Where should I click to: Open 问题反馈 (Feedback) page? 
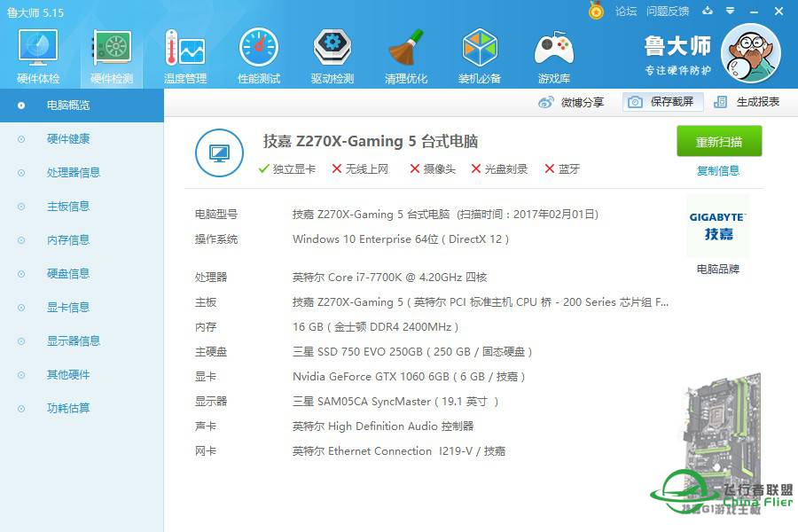(x=667, y=12)
